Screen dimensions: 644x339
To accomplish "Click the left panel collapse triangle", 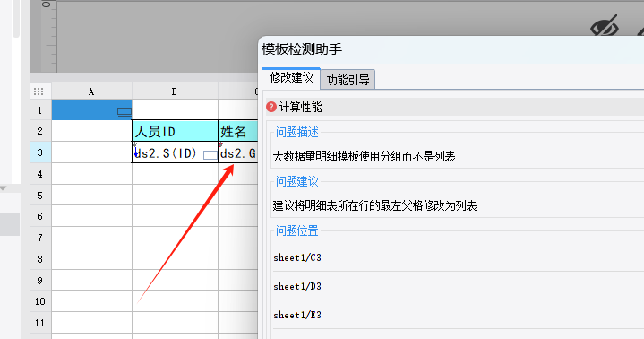I will (x=3, y=188).
